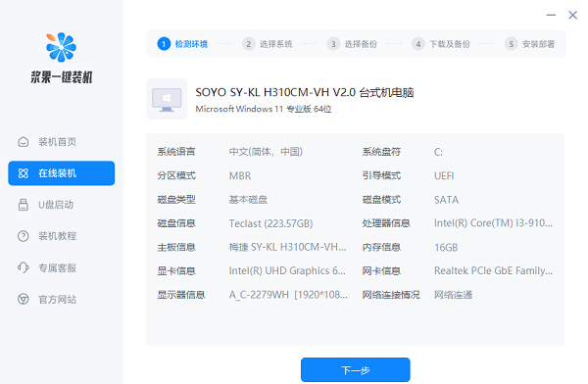
Task: Click the Teclast (223.57GB) value
Action: coord(270,223)
